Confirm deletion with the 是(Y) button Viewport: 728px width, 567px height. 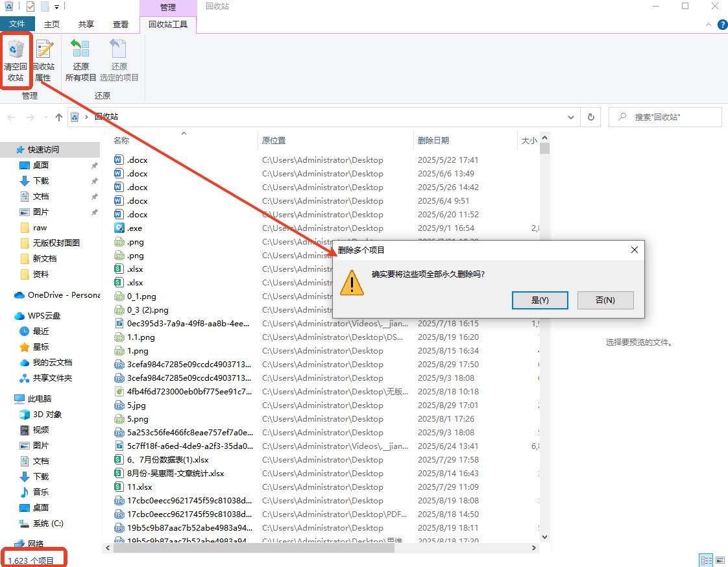[x=540, y=300]
